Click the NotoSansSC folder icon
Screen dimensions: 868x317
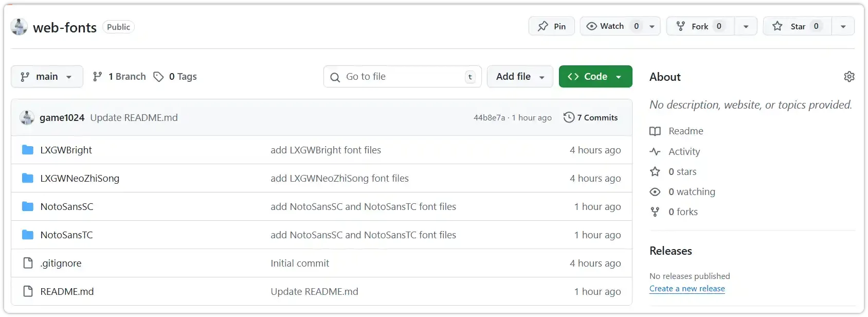(x=28, y=206)
